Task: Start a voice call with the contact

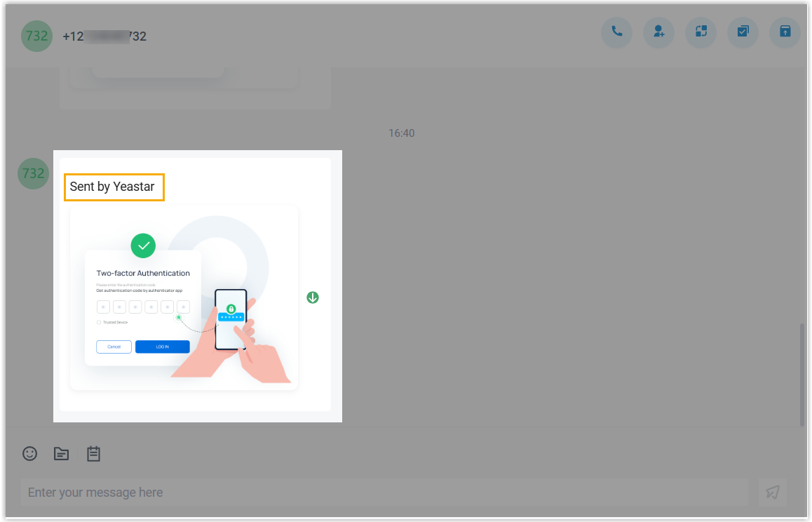Action: tap(616, 32)
